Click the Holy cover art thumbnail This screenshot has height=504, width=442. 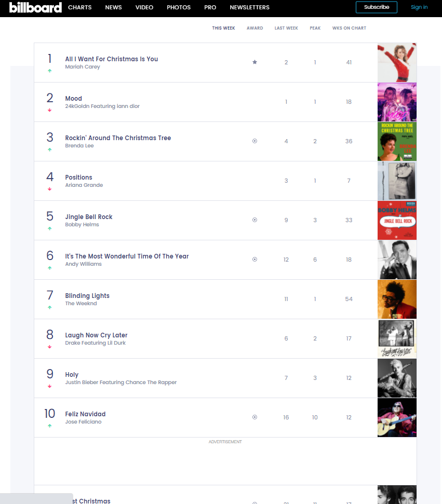coord(397,378)
